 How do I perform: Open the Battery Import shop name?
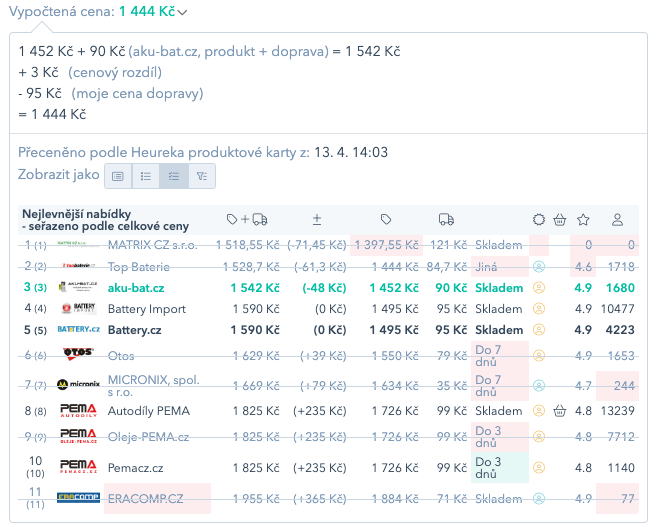[x=147, y=309]
